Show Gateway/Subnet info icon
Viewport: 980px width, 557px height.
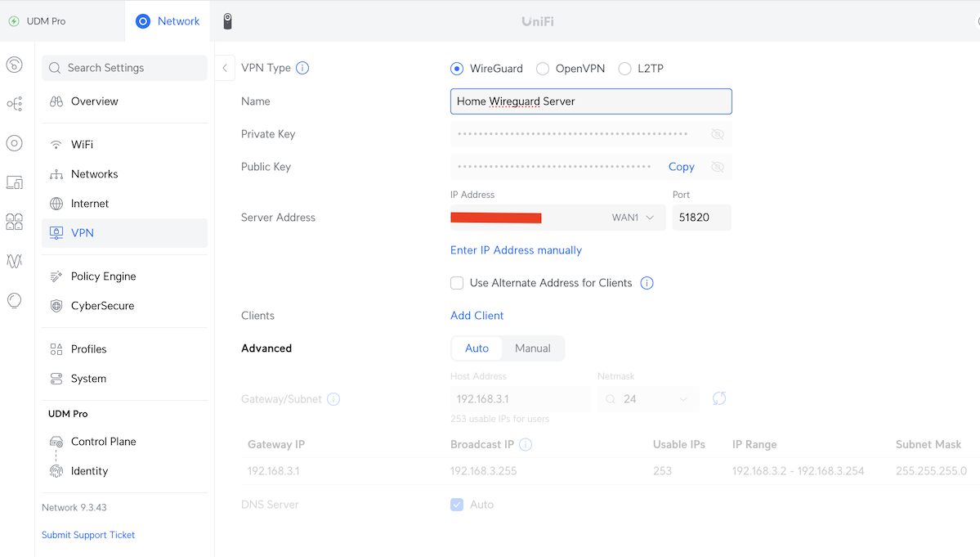[x=333, y=399]
